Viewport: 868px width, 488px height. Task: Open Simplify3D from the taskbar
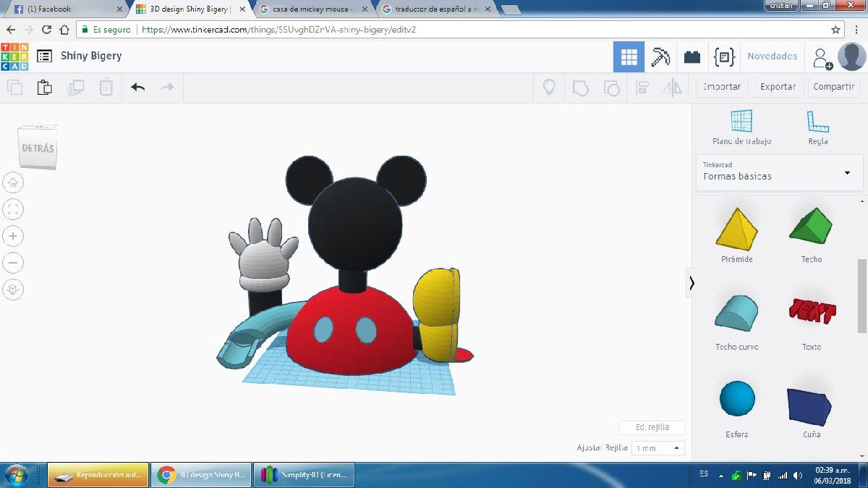305,475
